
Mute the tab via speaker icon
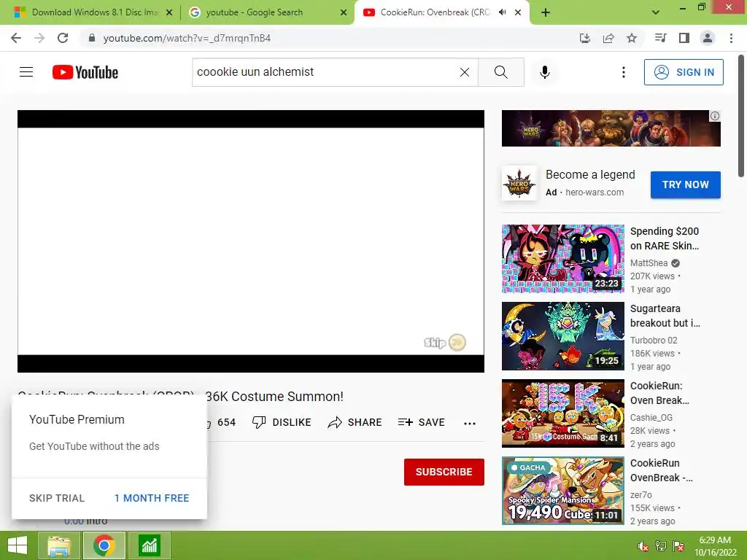pos(502,12)
